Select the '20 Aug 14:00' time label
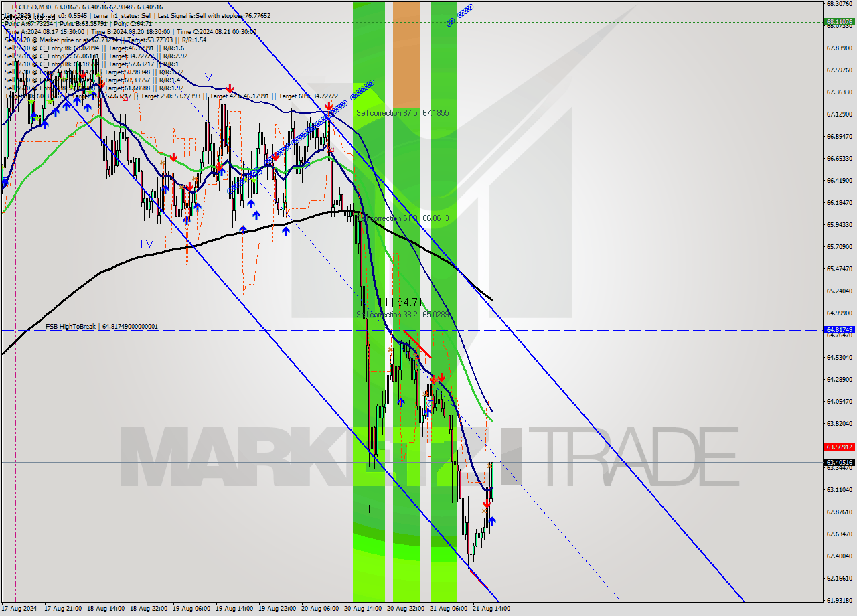This screenshot has height=616, width=857. (363, 609)
